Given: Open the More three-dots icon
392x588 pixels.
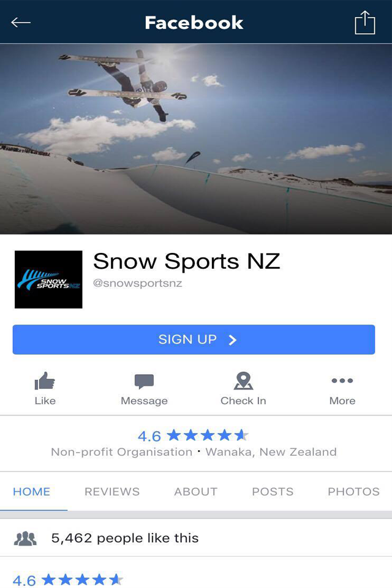Looking at the screenshot, I should pyautogui.click(x=342, y=380).
